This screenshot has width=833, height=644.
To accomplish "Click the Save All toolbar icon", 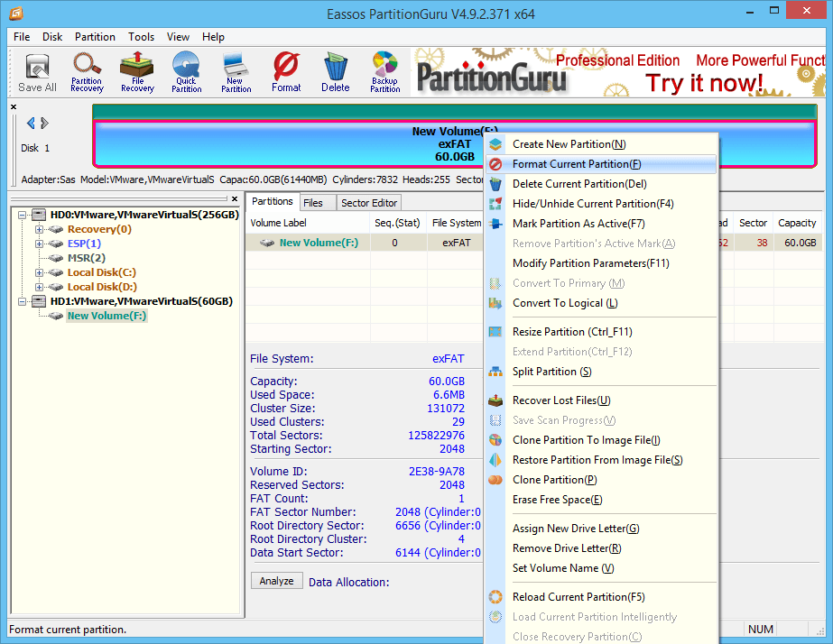I will 37,73.
